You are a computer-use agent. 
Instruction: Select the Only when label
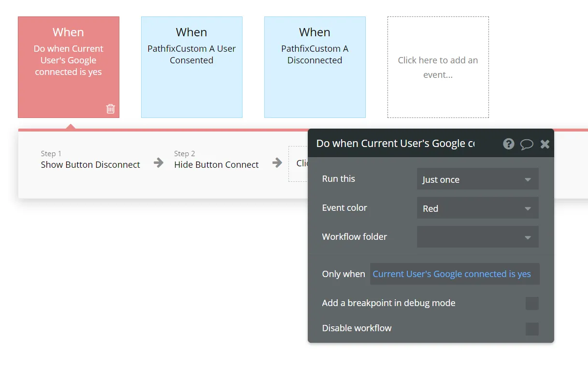344,274
